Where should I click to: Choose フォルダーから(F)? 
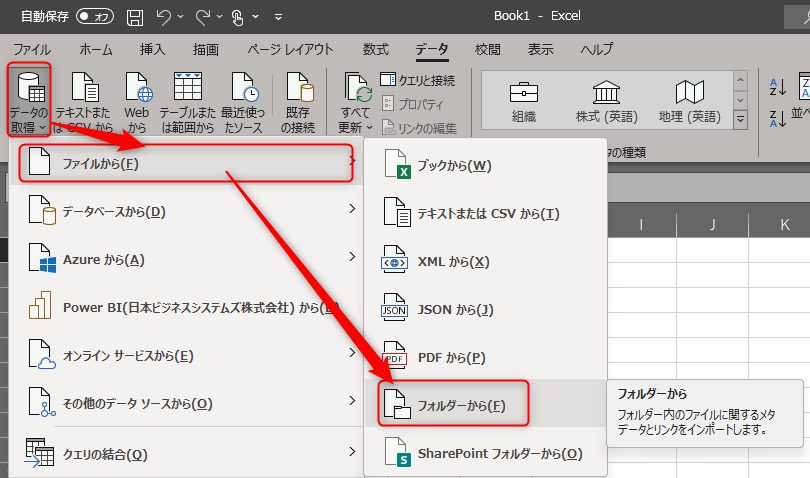point(486,404)
